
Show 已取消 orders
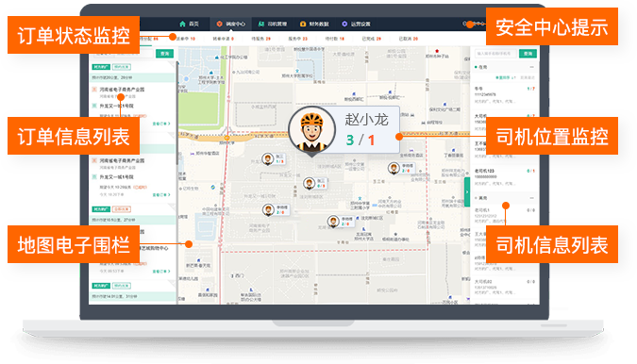coord(409,39)
